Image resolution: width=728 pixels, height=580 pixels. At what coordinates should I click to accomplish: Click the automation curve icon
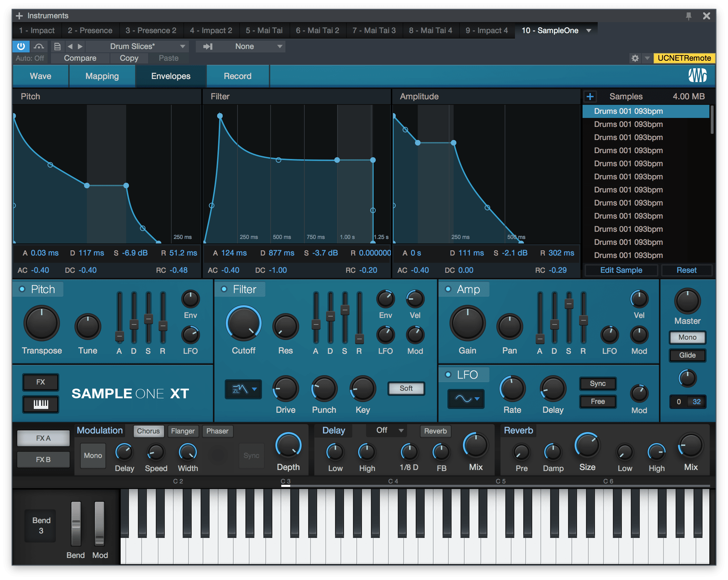[x=39, y=46]
